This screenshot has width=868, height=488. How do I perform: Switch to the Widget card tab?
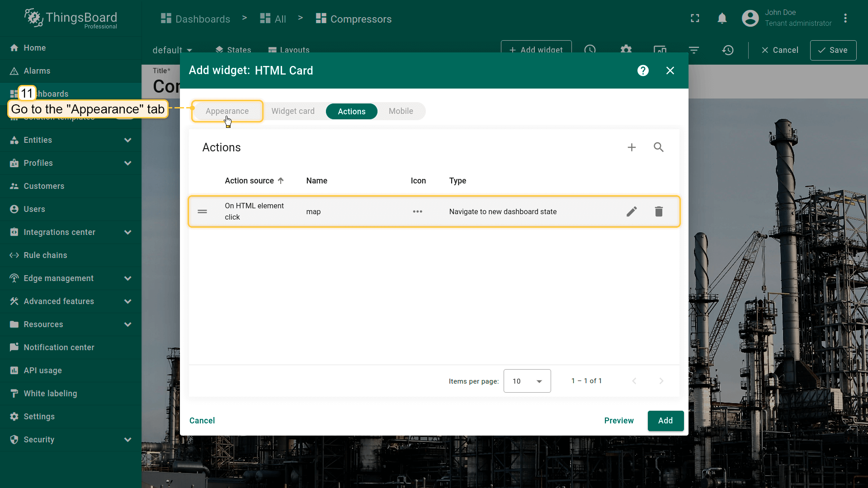pyautogui.click(x=292, y=111)
